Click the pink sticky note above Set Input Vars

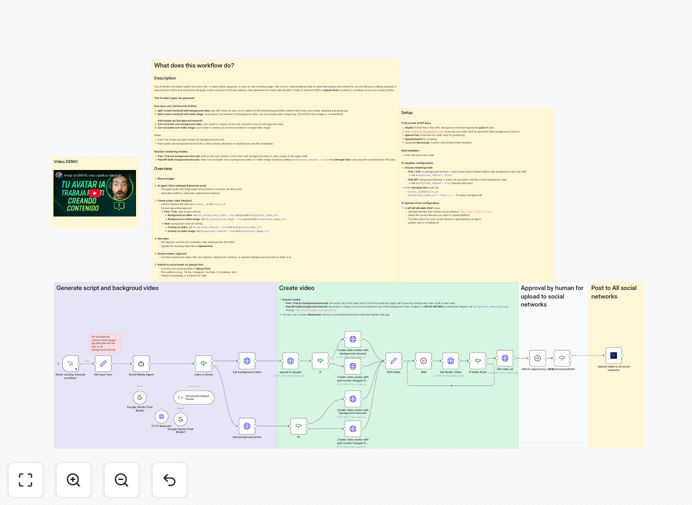tap(104, 343)
